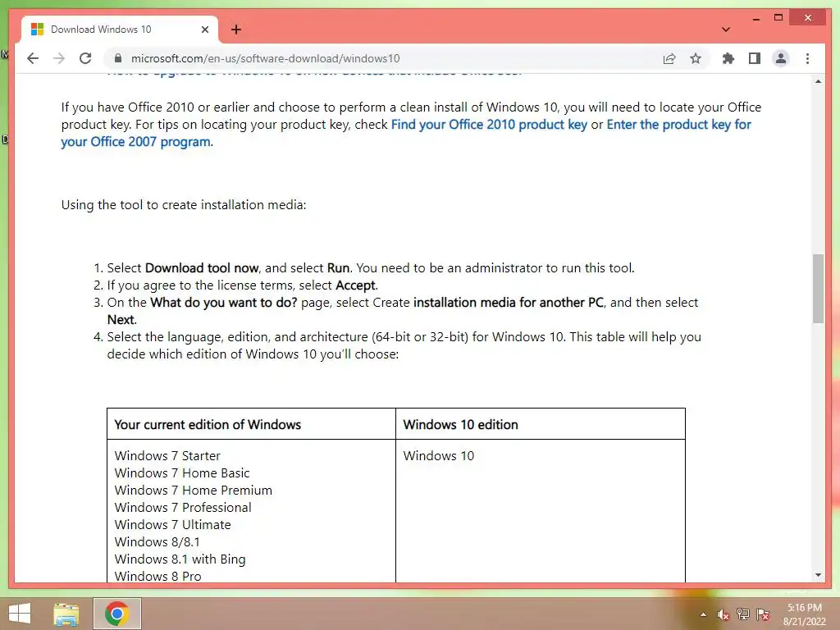Click the 'Windows 8.1 with Bing' entry
840x630 pixels.
point(180,559)
